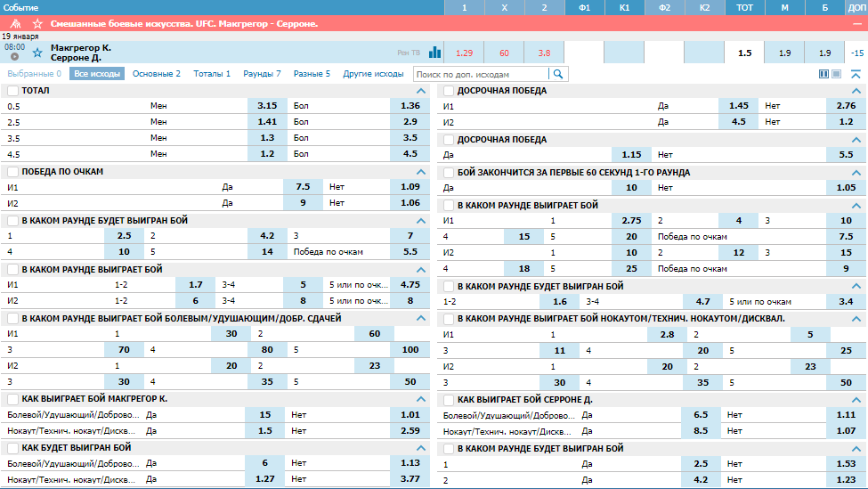Open the Разные 5 tab

(312, 74)
